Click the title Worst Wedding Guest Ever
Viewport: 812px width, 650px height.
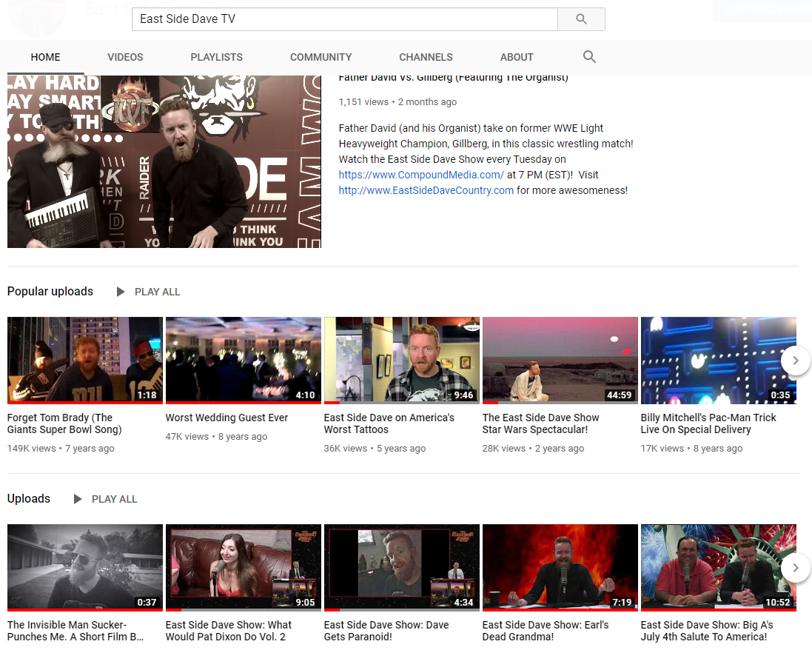(x=227, y=418)
